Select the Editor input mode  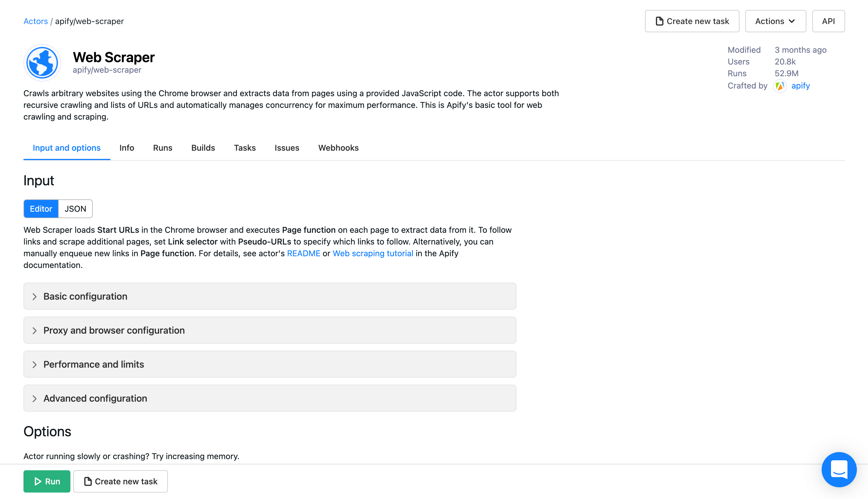click(x=40, y=209)
